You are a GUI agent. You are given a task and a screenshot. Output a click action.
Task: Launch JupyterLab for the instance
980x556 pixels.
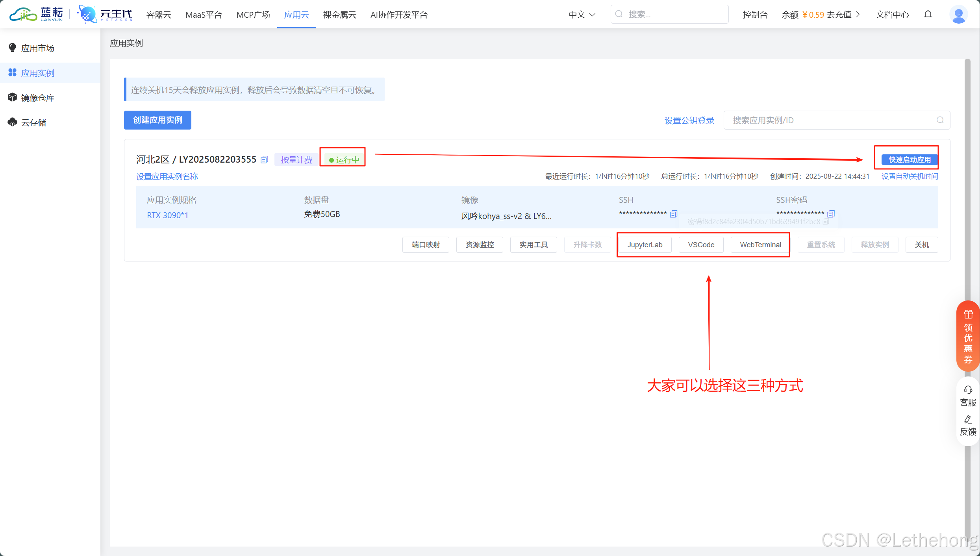point(645,245)
